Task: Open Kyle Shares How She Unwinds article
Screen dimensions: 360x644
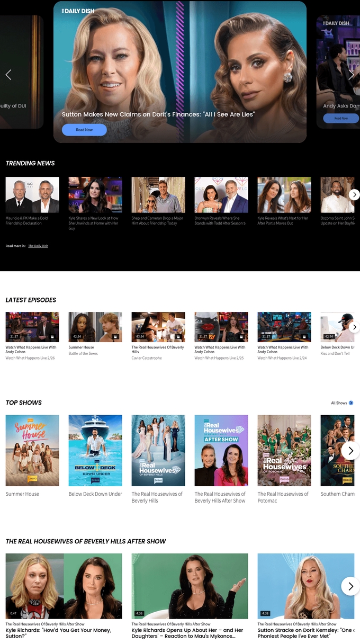Action: pos(95,203)
